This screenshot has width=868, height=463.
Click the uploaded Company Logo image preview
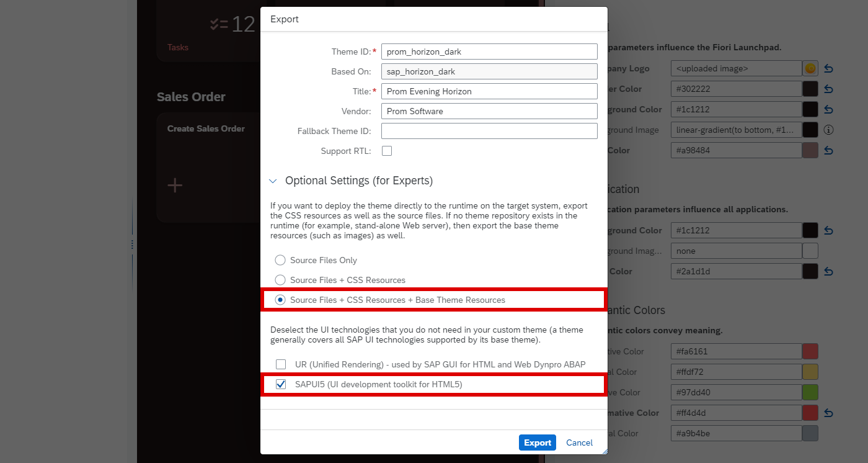point(810,68)
